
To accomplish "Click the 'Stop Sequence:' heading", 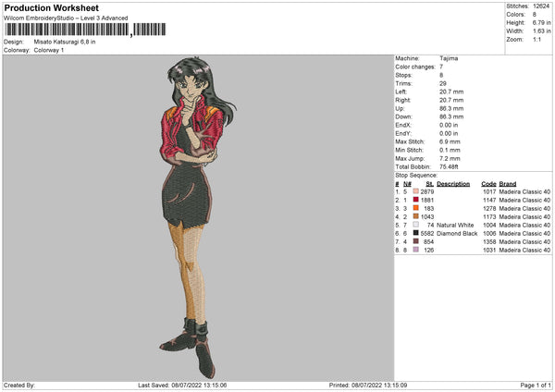I will pos(416,175).
